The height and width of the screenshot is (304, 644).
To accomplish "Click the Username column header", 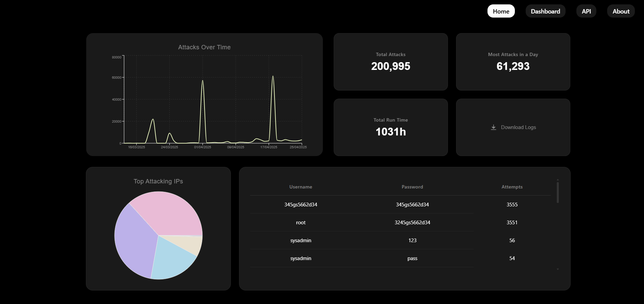I will [x=301, y=187].
